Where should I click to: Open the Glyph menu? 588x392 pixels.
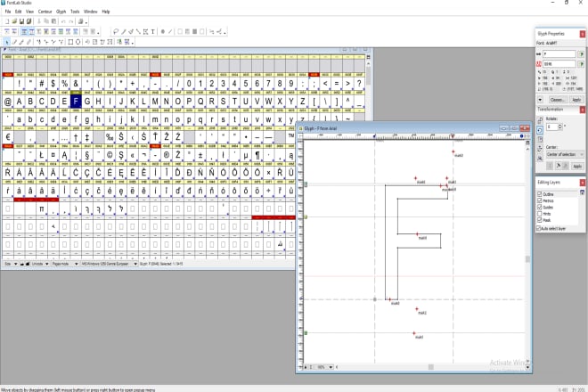tap(61, 12)
